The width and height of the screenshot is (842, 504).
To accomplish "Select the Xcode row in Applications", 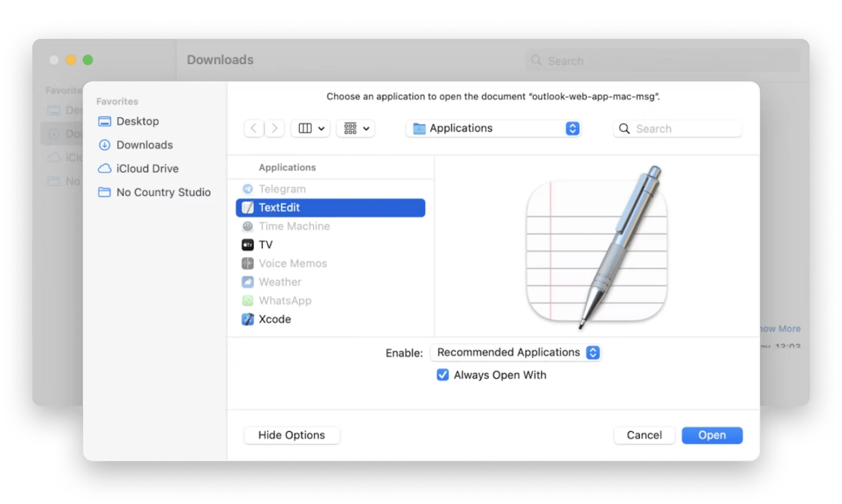I will [x=330, y=319].
